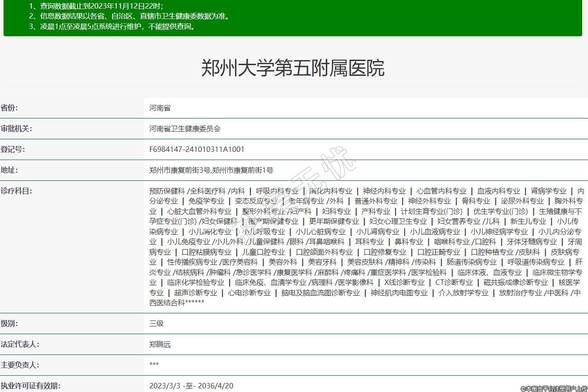Click the legal representative name 郑鹏远
This screenshot has width=588, height=392.
(x=160, y=345)
